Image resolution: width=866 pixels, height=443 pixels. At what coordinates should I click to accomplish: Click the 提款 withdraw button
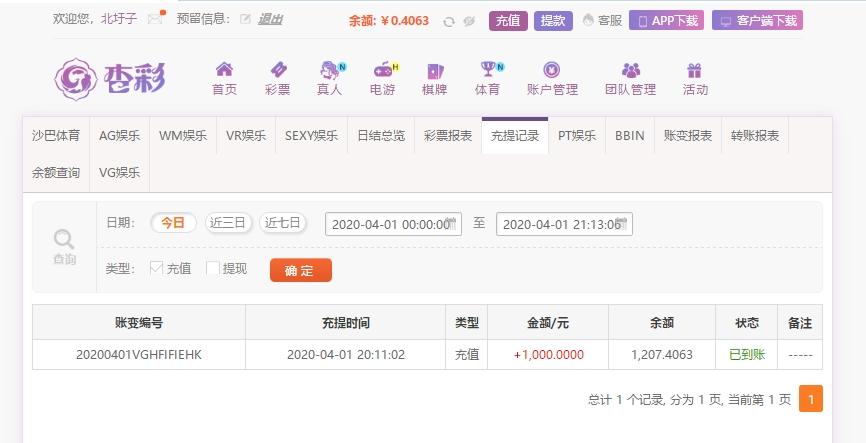point(553,21)
